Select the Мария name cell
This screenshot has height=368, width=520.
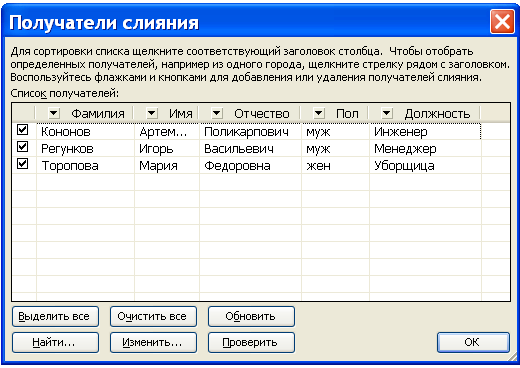(x=167, y=165)
